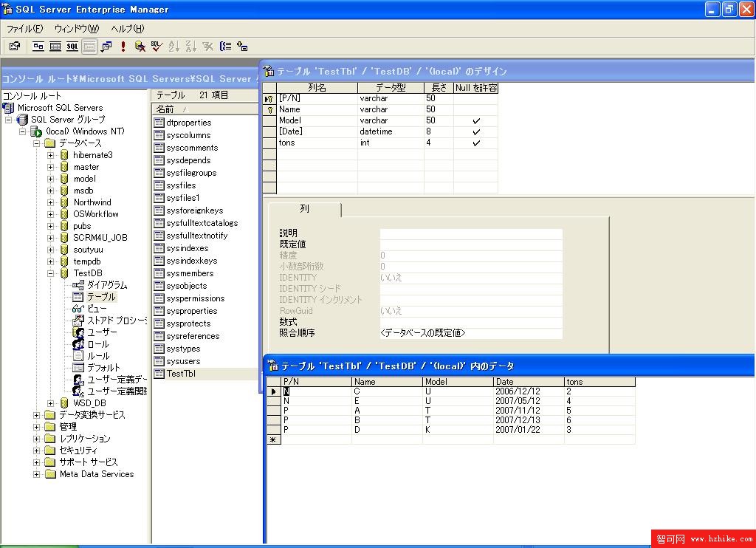The image size is (756, 548).
Task: Expand the master database node
Action: coord(51,167)
